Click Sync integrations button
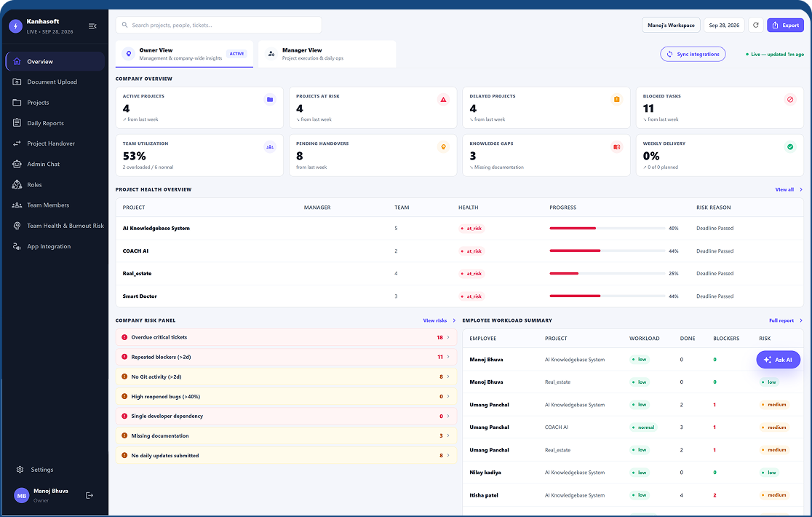 (693, 54)
